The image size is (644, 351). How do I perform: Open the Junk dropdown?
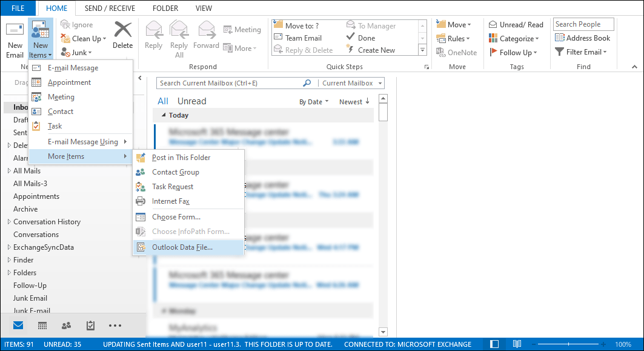point(76,53)
